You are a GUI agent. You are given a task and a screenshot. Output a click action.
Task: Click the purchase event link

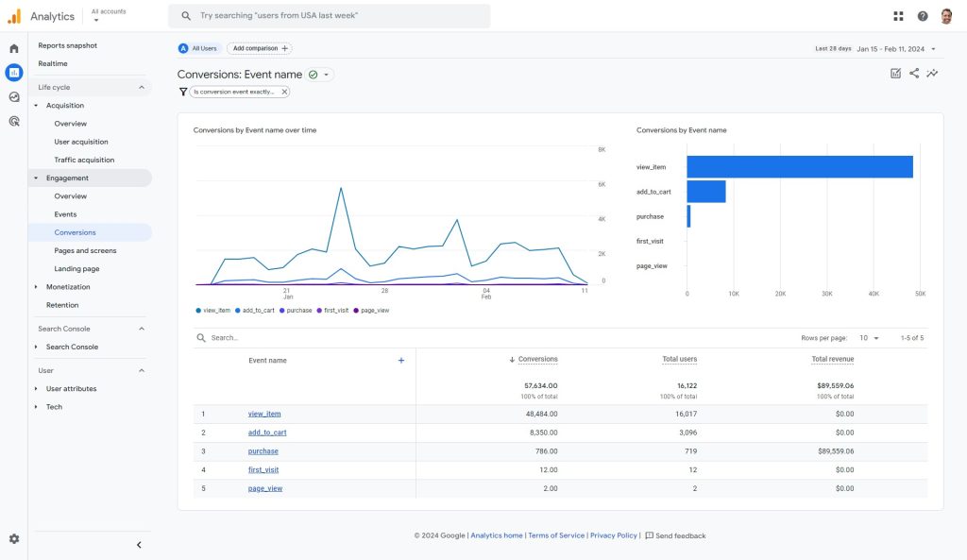pyautogui.click(x=263, y=450)
